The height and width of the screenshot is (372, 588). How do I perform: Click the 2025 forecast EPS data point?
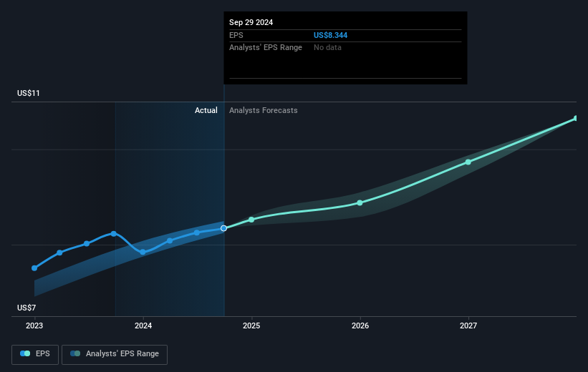[x=251, y=220]
